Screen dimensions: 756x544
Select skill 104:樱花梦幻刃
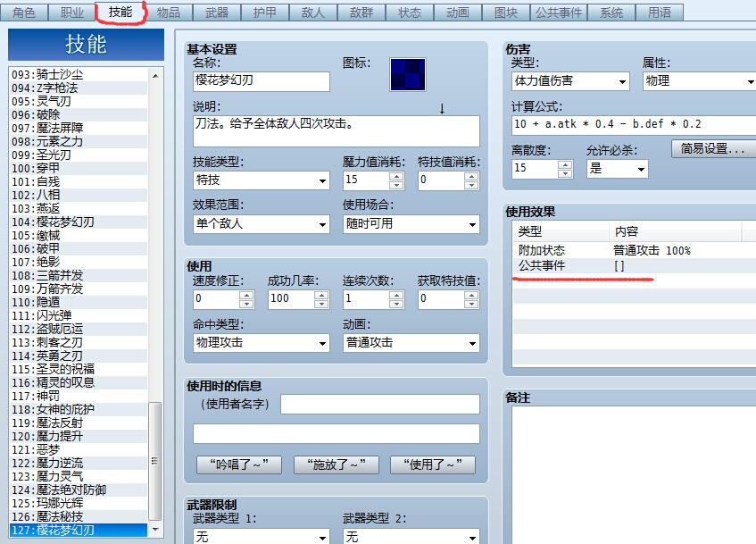(79, 222)
